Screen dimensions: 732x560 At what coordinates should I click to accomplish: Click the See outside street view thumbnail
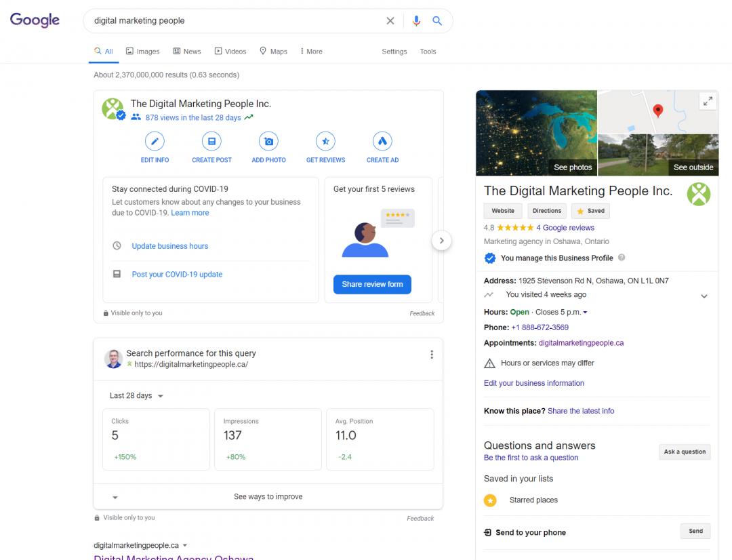658,155
